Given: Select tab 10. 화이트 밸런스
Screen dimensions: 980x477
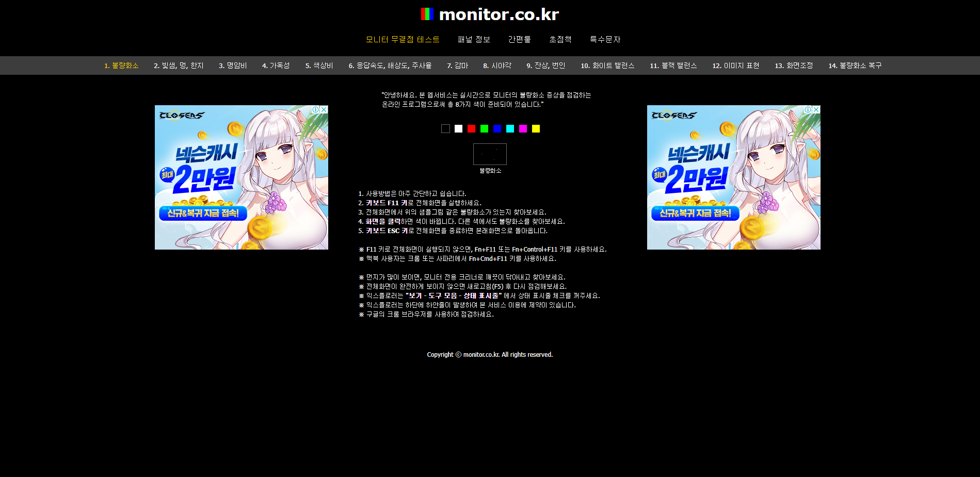Looking at the screenshot, I should pos(607,65).
